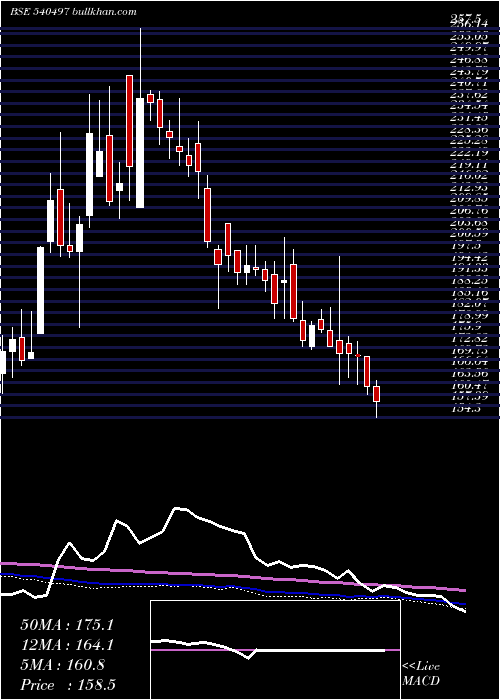The image size is (500, 700).
Task: Click the <<Live MACD label
Action: click(x=421, y=673)
